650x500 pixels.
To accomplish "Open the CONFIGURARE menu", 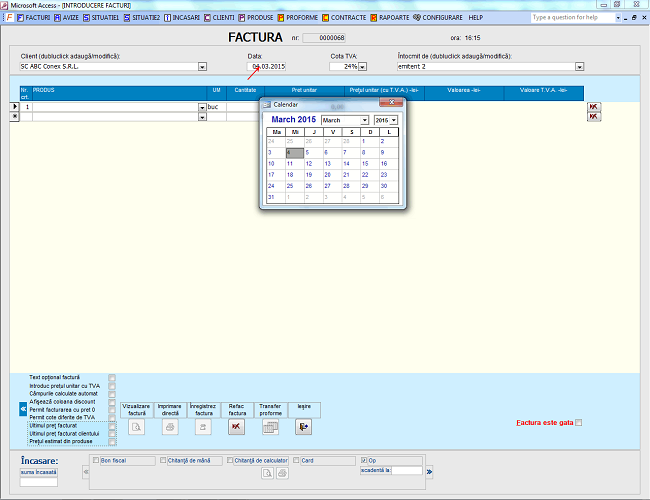I will pos(438,17).
